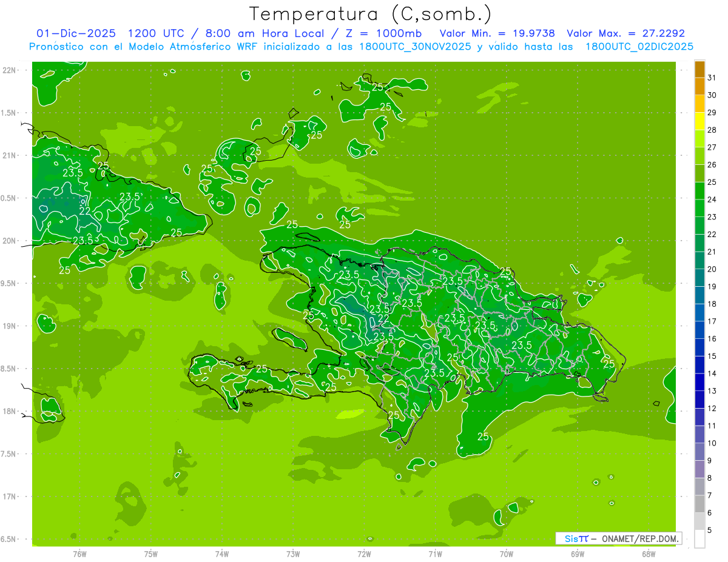The image size is (728, 562).
Task: Click the color bar label '10'
Action: tap(712, 443)
